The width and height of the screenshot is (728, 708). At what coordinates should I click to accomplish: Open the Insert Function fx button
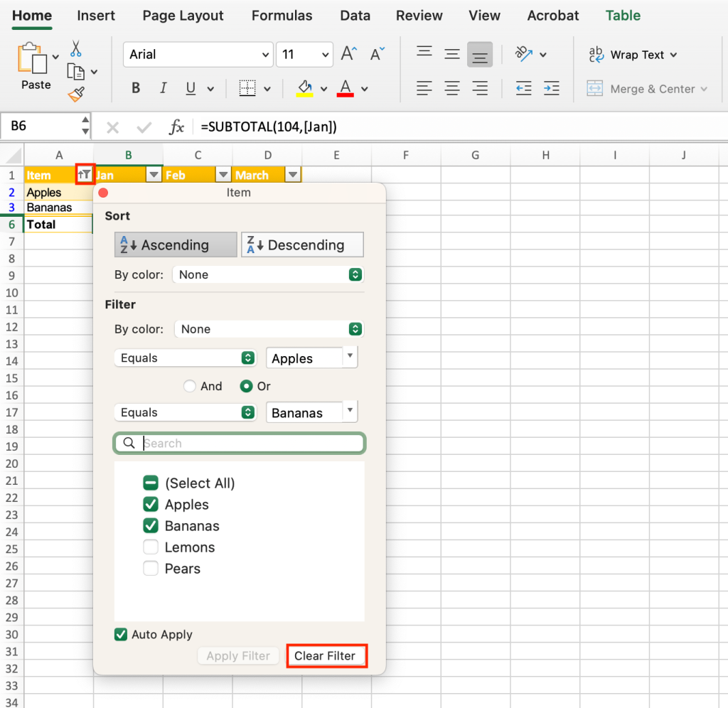176,127
